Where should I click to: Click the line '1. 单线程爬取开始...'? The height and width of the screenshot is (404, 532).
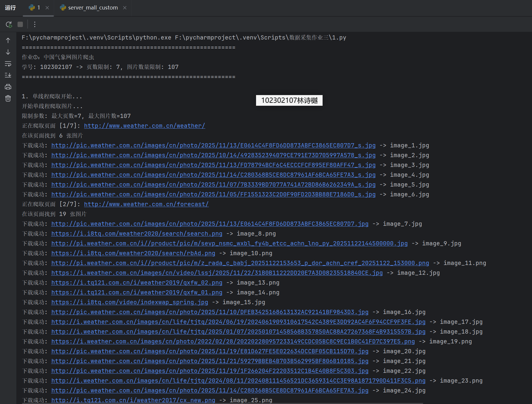[x=52, y=97]
